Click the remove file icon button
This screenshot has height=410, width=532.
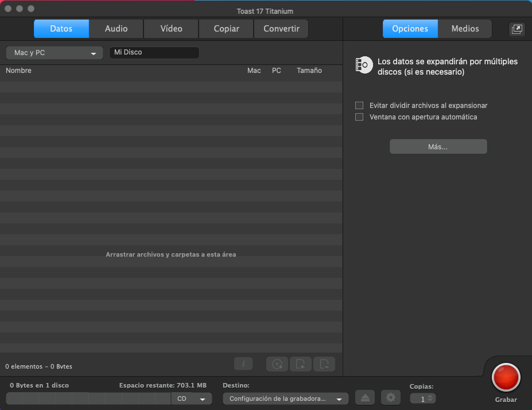point(324,364)
